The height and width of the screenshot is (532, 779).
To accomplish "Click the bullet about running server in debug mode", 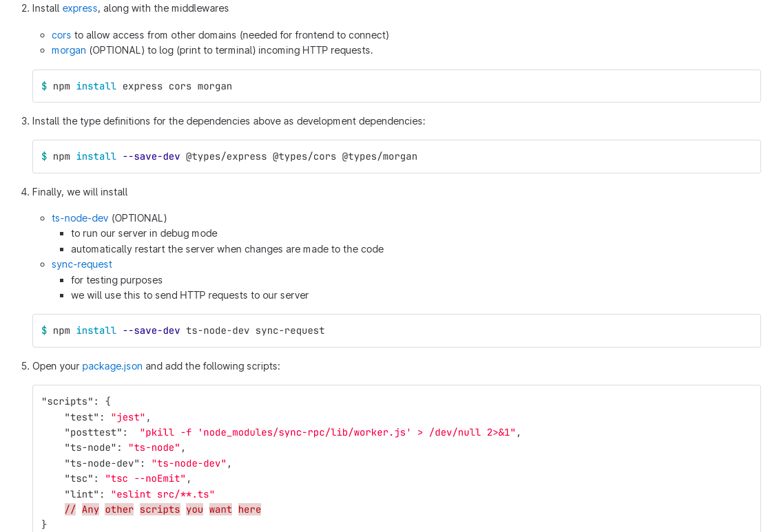I will tap(144, 233).
